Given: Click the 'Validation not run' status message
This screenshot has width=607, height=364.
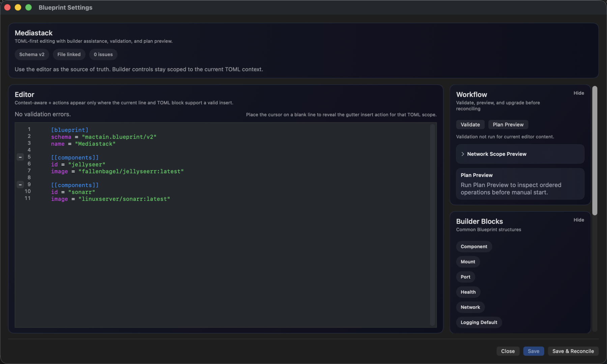Looking at the screenshot, I should point(505,137).
